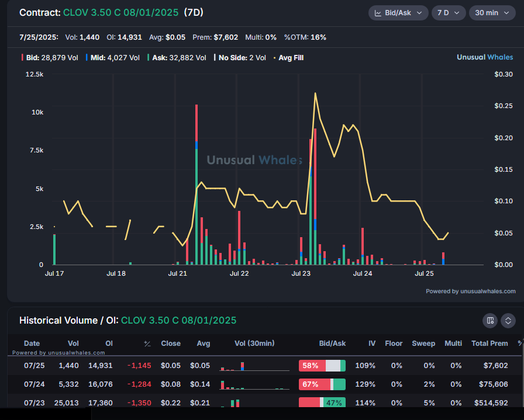Screen dimensions: 524x420
Task: Click the 07/24 volume sparkline thumbnail
Action: click(x=254, y=384)
